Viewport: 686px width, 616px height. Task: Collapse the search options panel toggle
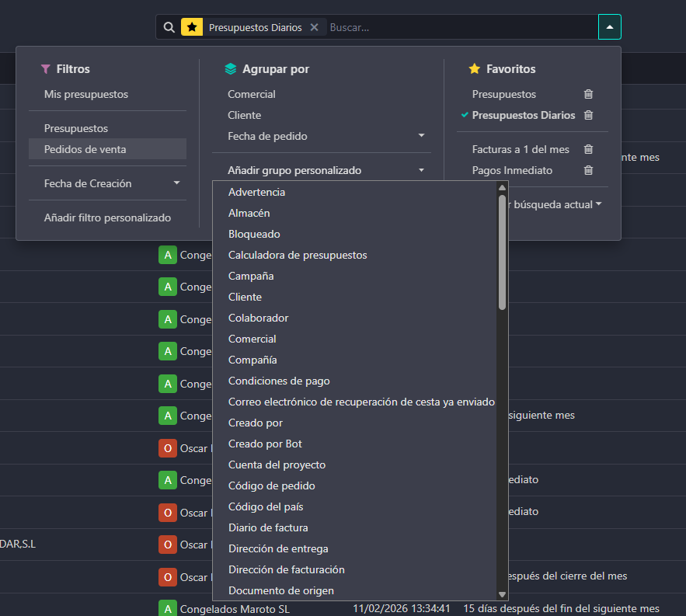[609, 27]
